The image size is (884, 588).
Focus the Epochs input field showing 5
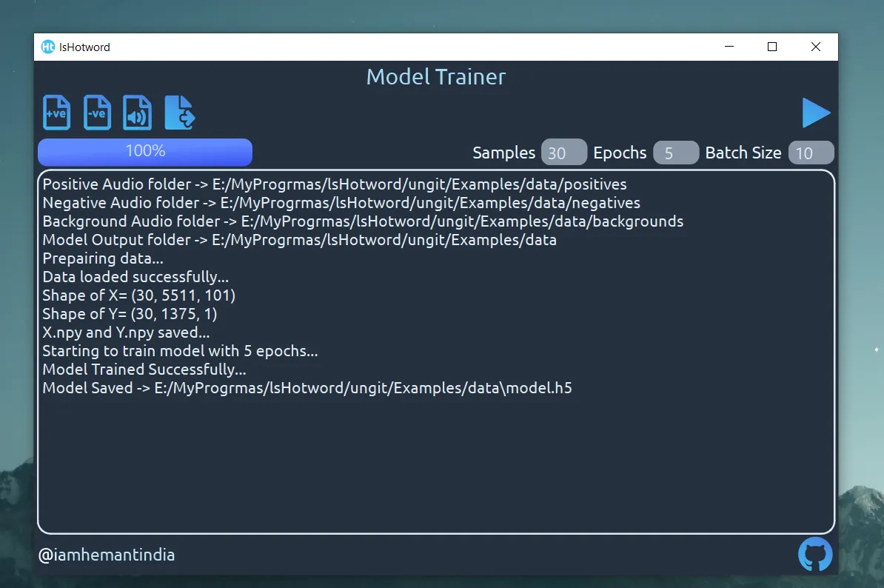point(676,153)
